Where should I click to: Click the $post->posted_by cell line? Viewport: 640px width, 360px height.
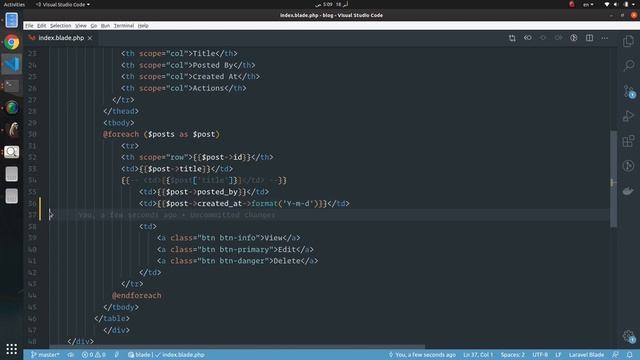pyautogui.click(x=204, y=192)
